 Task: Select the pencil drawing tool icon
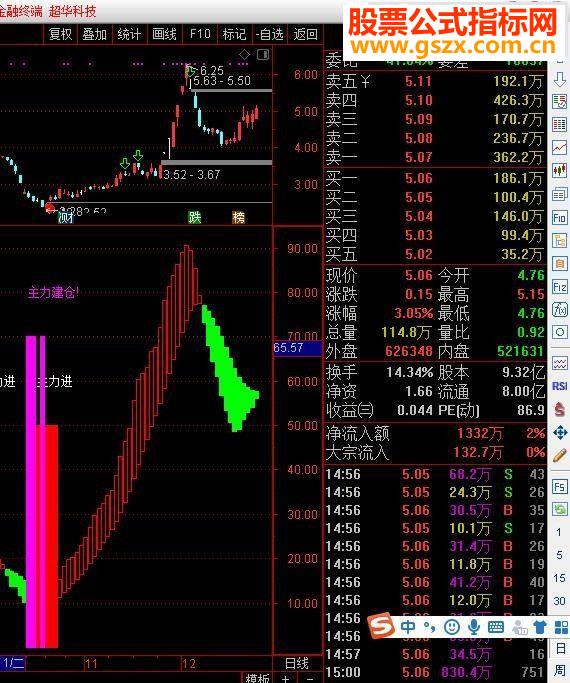tap(560, 455)
